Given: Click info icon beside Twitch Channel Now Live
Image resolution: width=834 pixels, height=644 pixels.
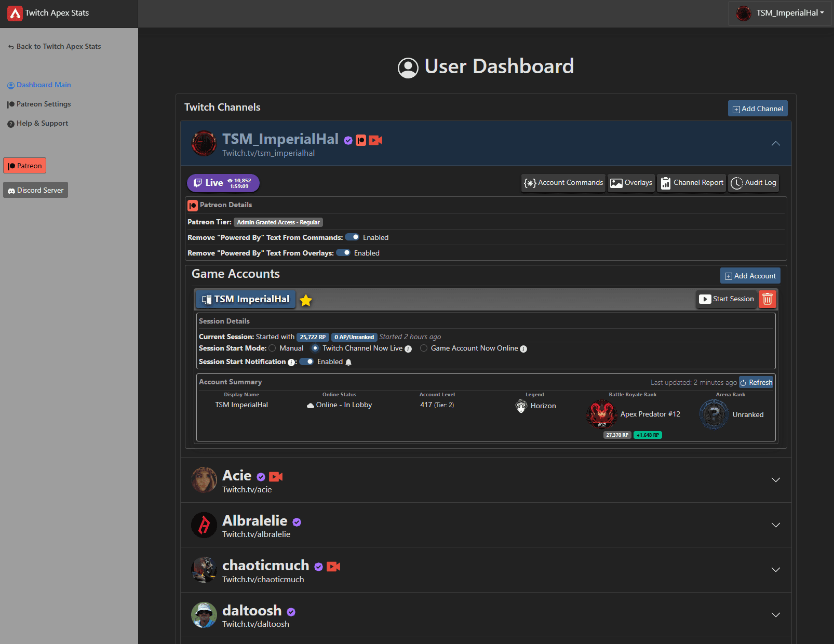Looking at the screenshot, I should 408,349.
